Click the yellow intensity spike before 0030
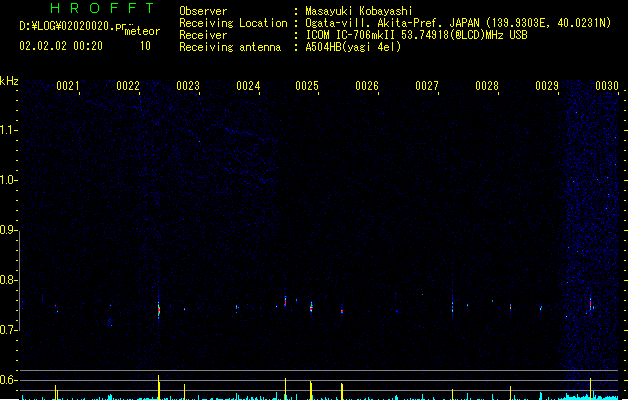 (590, 388)
